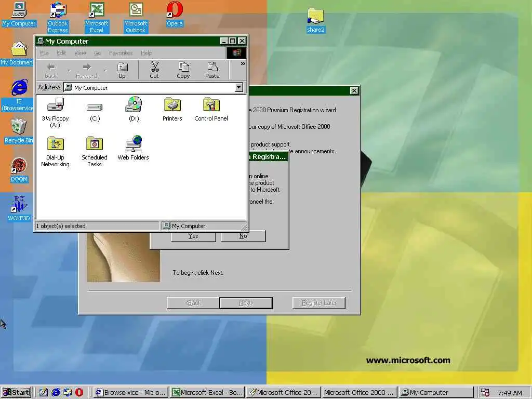The image size is (532, 399).
Task: Switch to Browservice taskbar window
Action: coord(131,393)
